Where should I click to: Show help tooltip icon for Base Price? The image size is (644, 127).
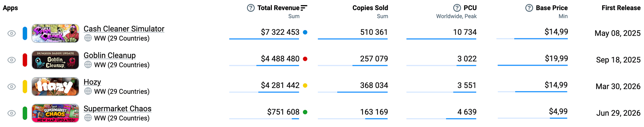click(x=529, y=8)
